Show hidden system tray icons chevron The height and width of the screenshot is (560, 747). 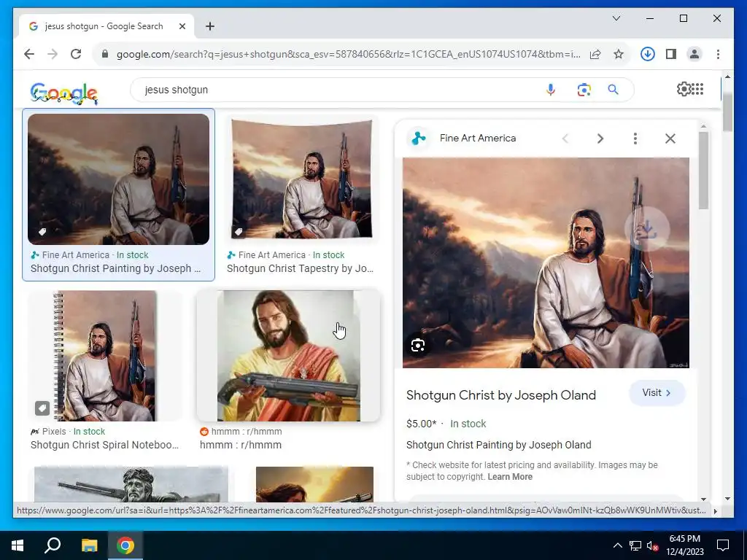617,545
